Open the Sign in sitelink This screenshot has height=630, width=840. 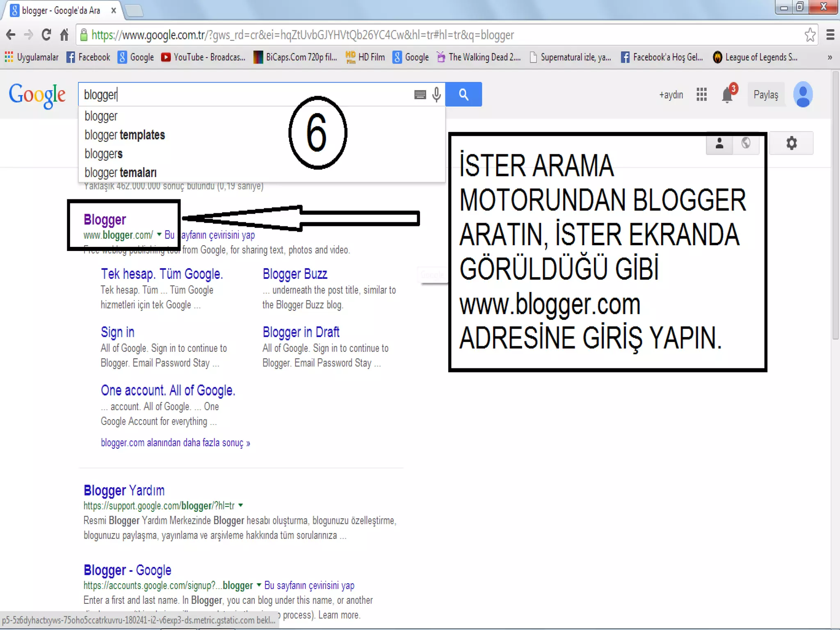point(117,332)
